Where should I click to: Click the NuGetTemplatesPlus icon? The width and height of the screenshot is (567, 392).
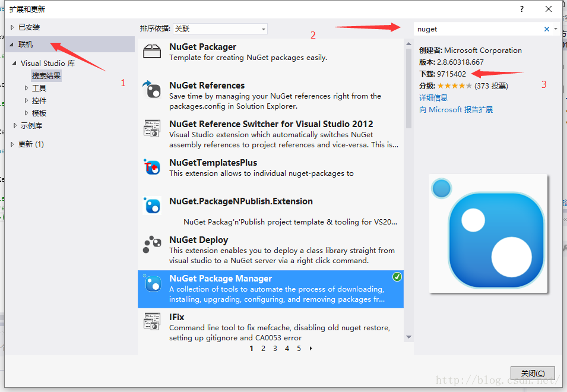coord(152,167)
